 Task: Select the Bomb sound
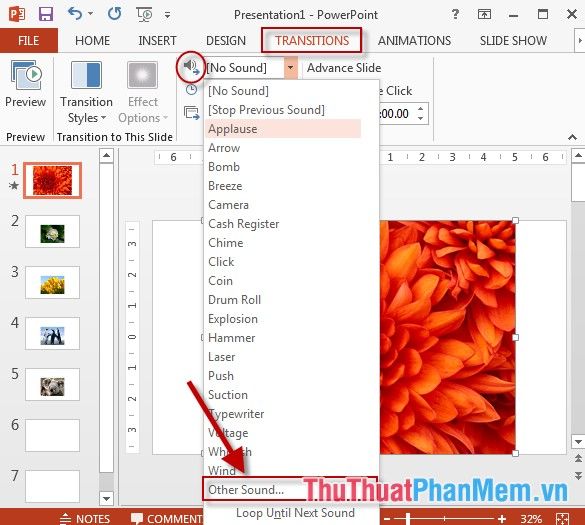tap(283, 167)
